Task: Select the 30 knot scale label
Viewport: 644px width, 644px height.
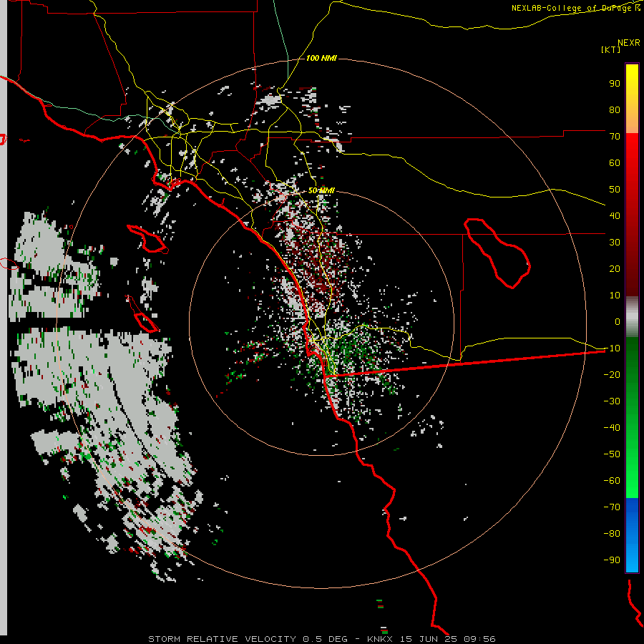Action: [x=615, y=243]
